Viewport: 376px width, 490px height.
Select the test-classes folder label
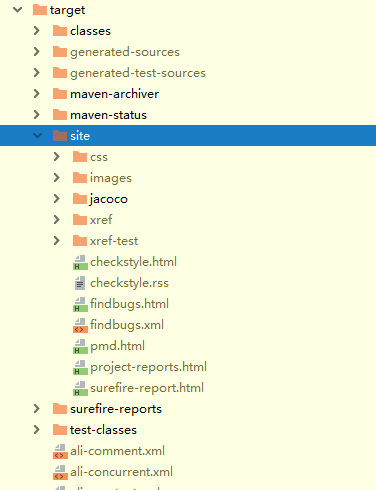tap(103, 430)
